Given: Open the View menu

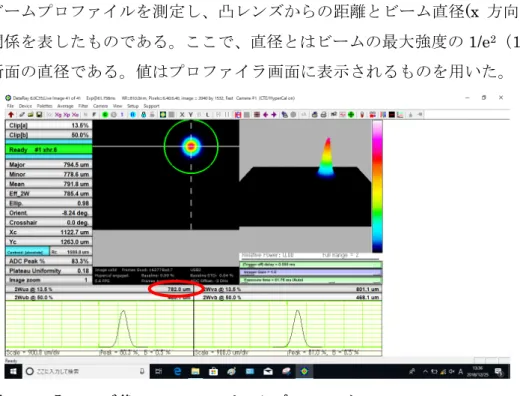Looking at the screenshot, I should (x=117, y=106).
